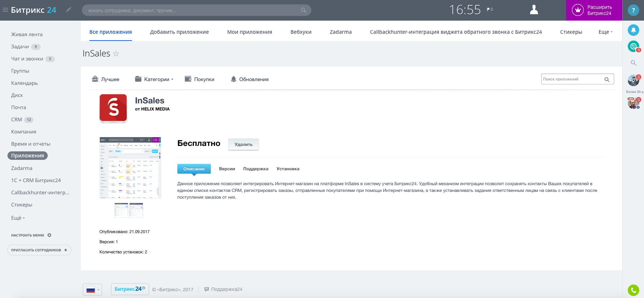The width and height of the screenshot is (644, 298).
Task: Switch to the Установка tab
Action: [288, 169]
